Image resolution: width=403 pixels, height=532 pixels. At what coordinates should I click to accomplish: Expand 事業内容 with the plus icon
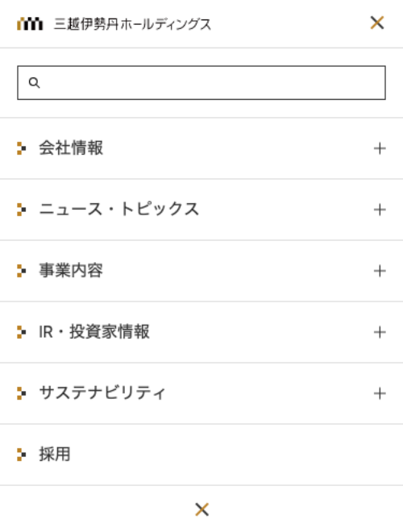pos(380,271)
